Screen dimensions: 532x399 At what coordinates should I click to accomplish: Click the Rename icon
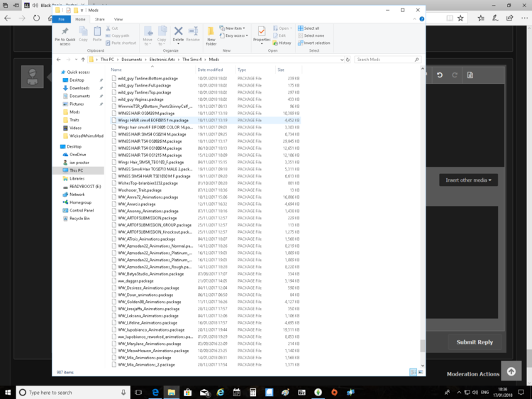tap(193, 31)
